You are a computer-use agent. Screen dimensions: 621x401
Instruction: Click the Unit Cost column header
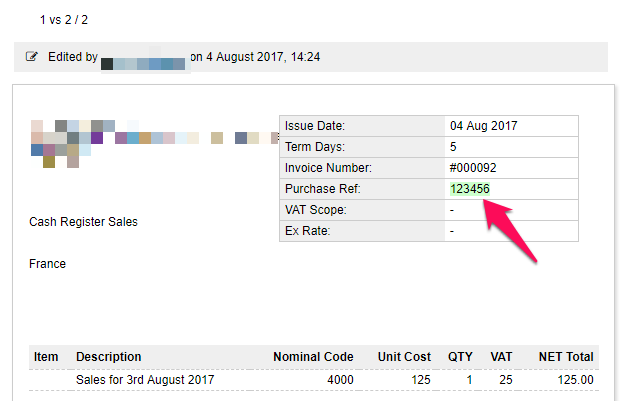404,357
